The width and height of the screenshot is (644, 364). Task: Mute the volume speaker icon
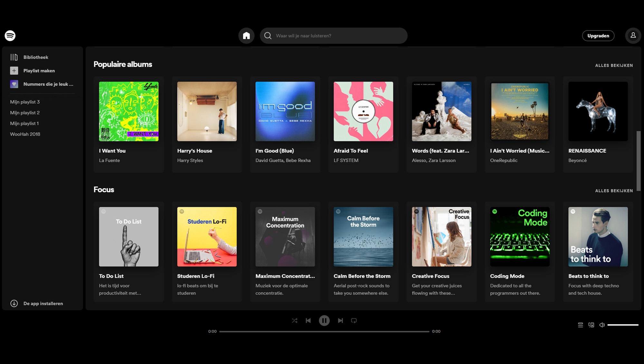coord(602,325)
